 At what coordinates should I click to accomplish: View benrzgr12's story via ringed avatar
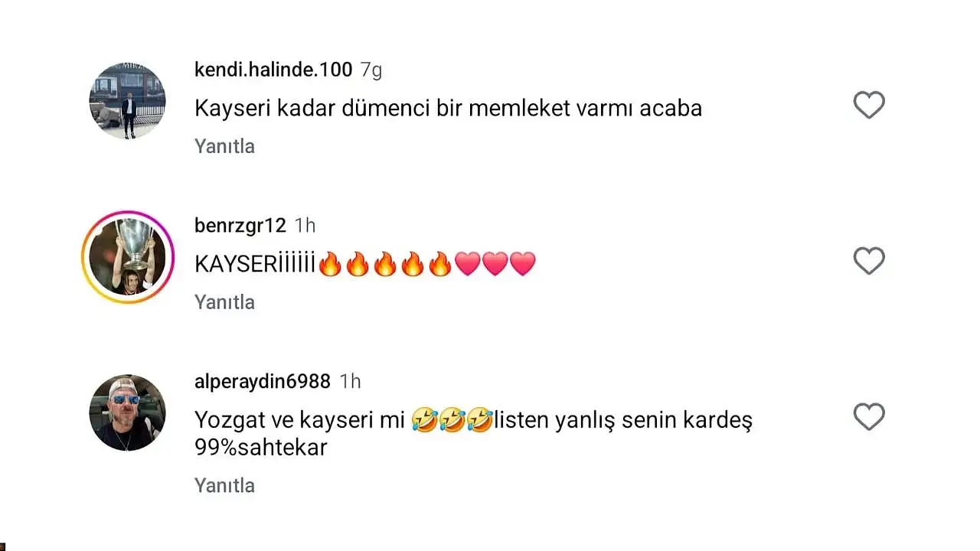[127, 257]
